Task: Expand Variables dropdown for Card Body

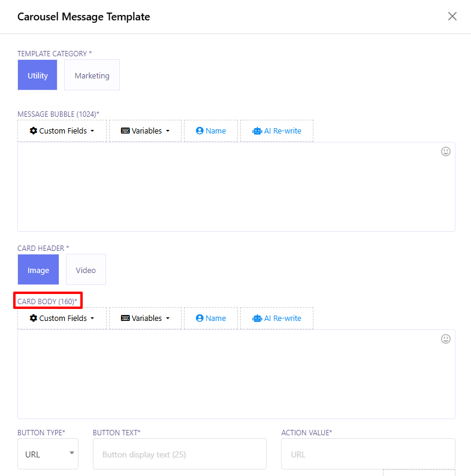Action: click(x=145, y=319)
